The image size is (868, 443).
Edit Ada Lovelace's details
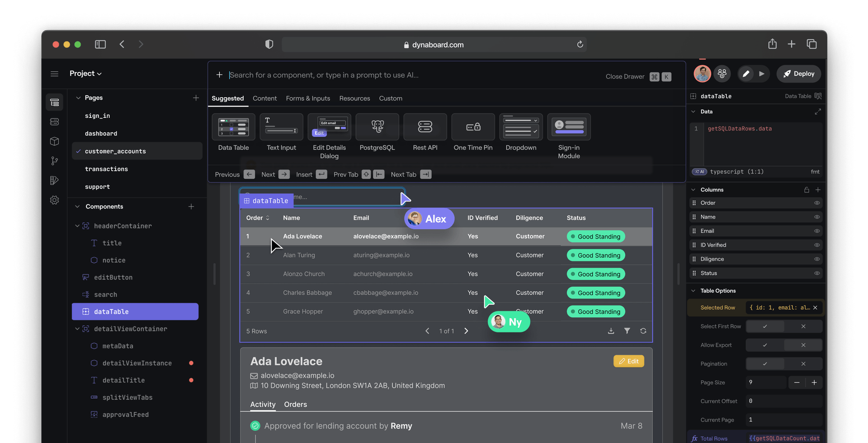coord(628,361)
